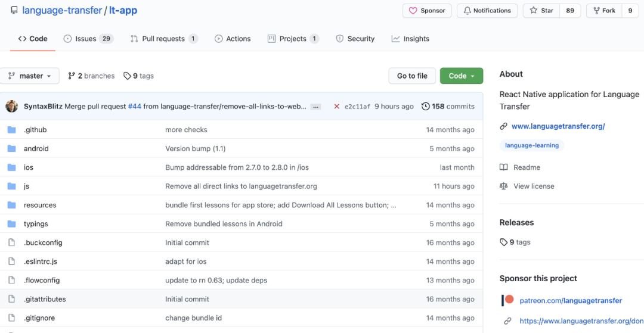Click the android folder icon
This screenshot has width=644, height=333.
coord(11,148)
